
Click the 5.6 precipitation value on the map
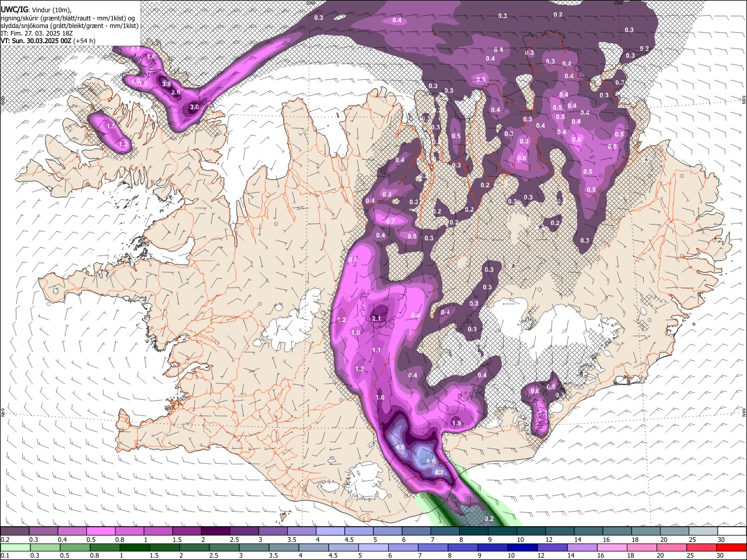tap(431, 461)
